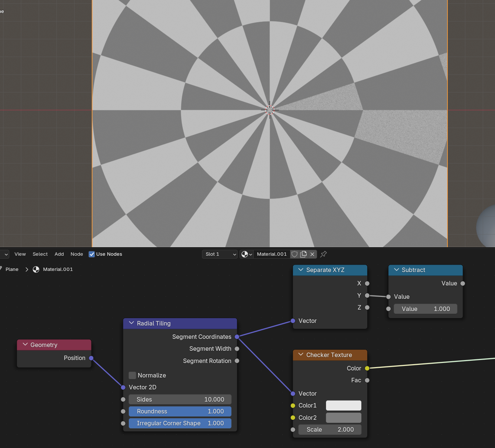Open the Select menu
The image size is (495, 448).
click(40, 254)
